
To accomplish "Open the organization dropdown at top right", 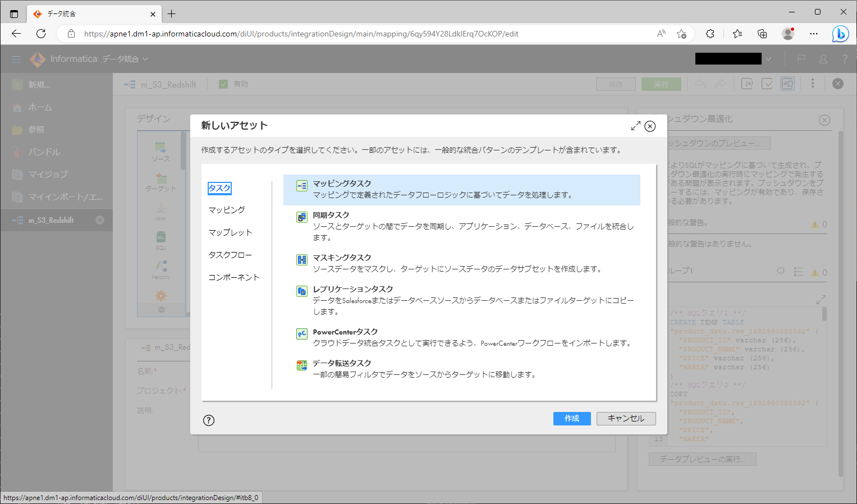I will [768, 58].
